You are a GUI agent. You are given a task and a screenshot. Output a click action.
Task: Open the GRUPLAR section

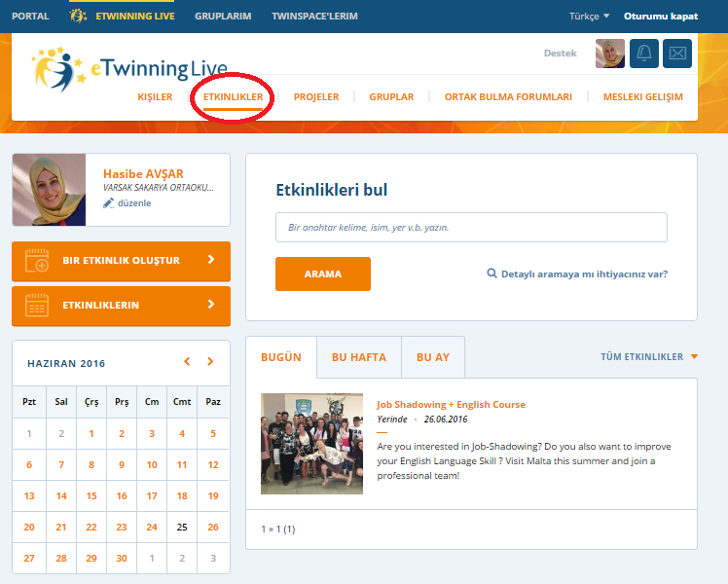(x=391, y=96)
